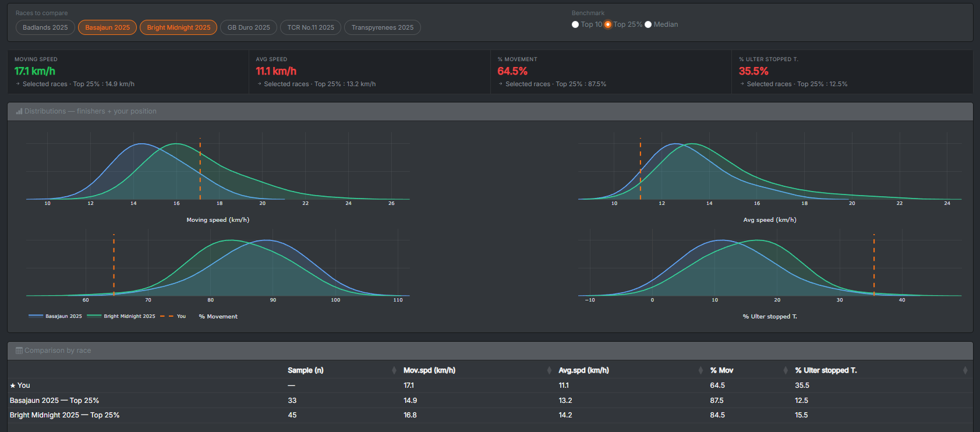This screenshot has width=980, height=432.
Task: Click the star icon beside You row
Action: [13, 385]
